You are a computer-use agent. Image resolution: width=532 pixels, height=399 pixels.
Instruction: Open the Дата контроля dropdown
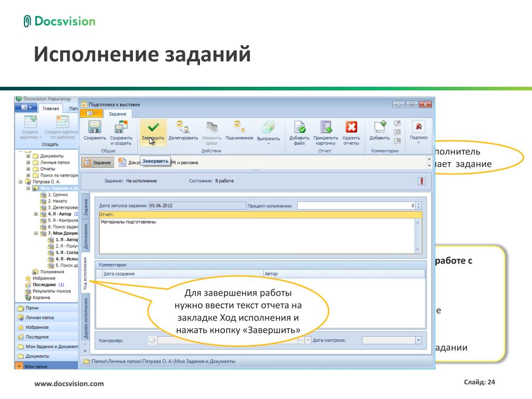click(418, 340)
